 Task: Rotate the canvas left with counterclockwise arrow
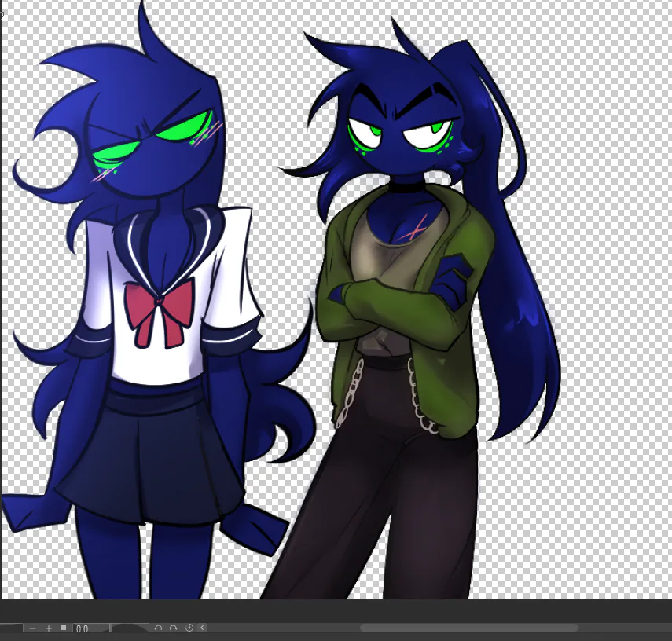(x=158, y=628)
